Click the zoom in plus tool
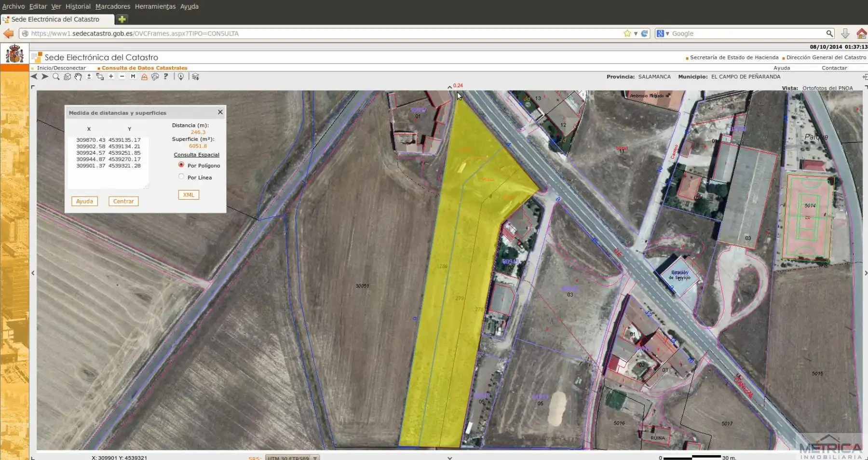868x460 pixels. click(111, 76)
